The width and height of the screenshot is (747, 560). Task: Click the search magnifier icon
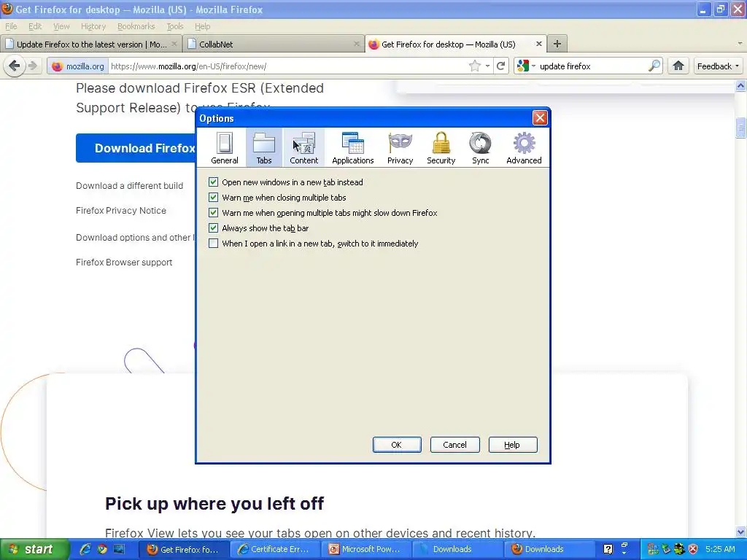coord(654,66)
